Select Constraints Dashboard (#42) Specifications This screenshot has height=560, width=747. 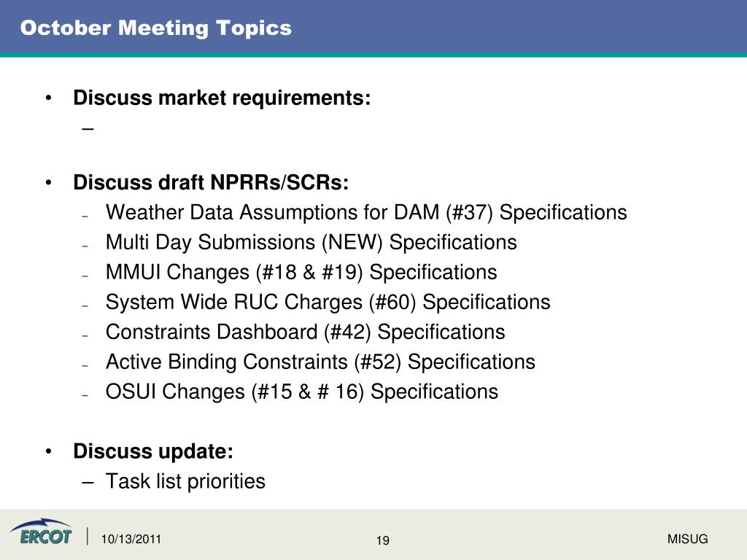pos(305,332)
